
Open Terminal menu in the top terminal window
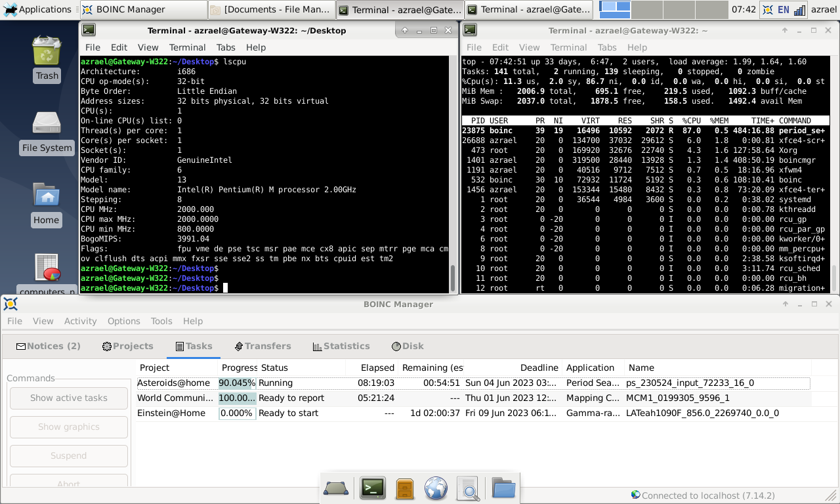pos(568,47)
